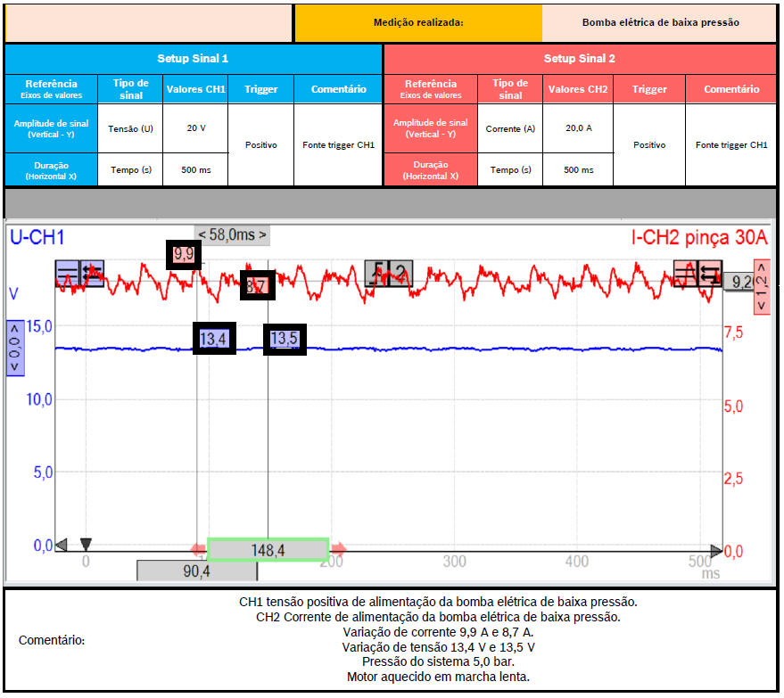Select the 148,4 green cursor position box
The height and width of the screenshot is (698, 784).
(x=268, y=550)
